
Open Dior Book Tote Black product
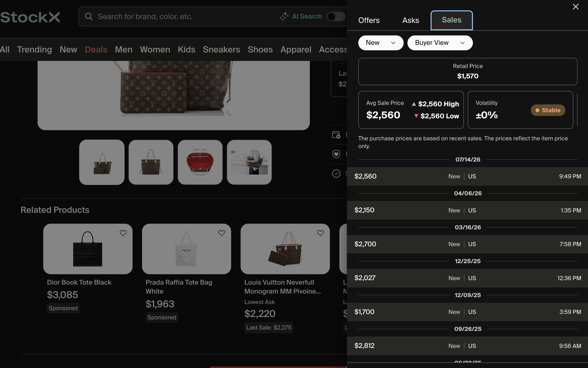tap(79, 282)
